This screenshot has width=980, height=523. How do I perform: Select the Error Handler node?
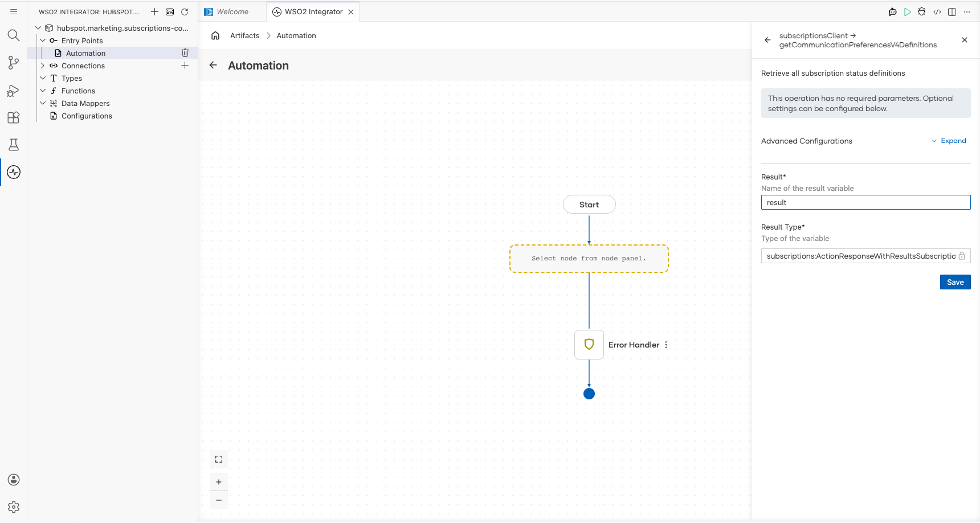pos(589,345)
